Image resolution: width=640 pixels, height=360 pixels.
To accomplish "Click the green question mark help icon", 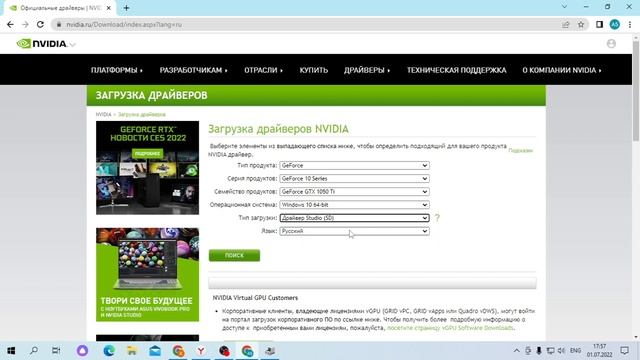I will click(x=437, y=218).
